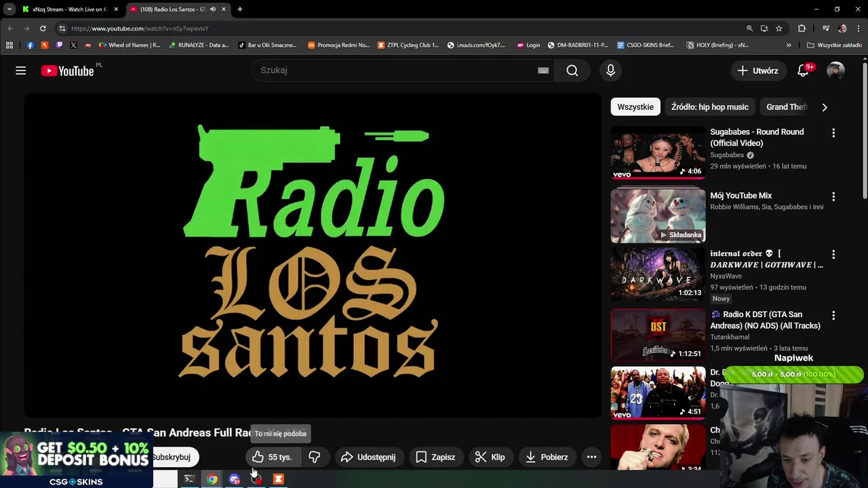
Task: Open more actions ellipsis under the video
Action: tap(591, 457)
